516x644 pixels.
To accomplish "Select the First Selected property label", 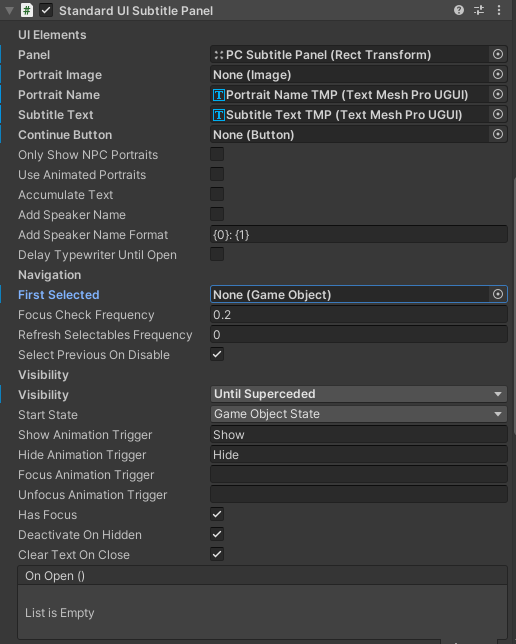I will click(59, 294).
